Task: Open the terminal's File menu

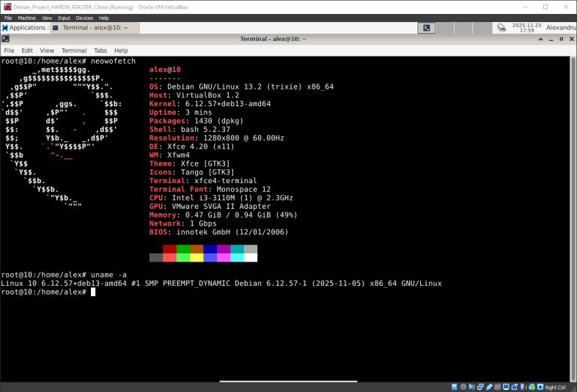Action: tap(10, 51)
